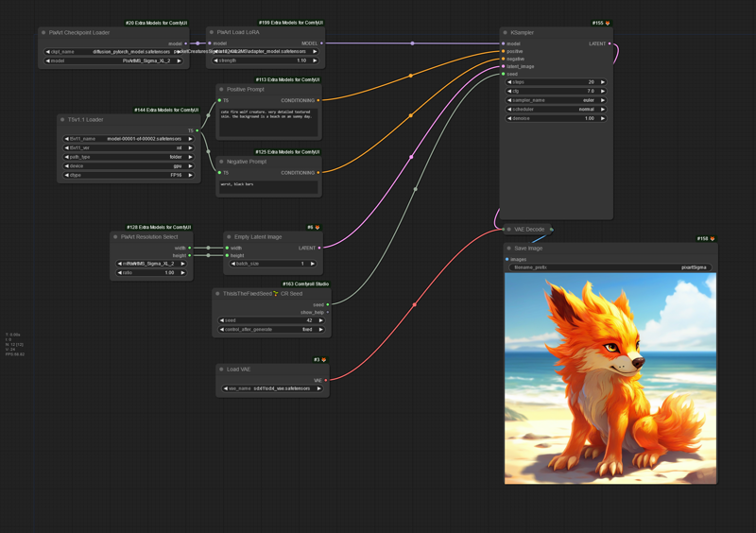
Task: Click the generated fire wolf image preview
Action: tap(610, 379)
